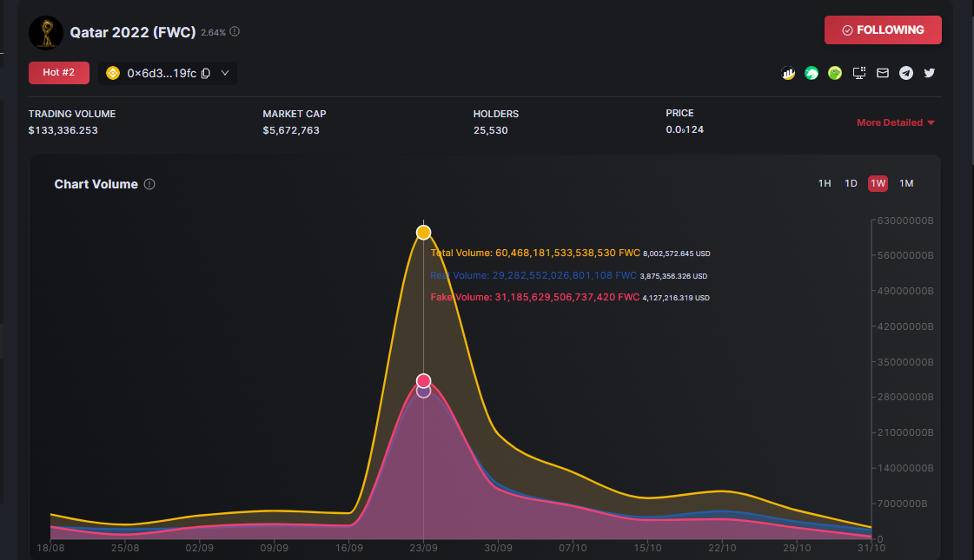Open the green unicorn exchange icon
Screen dimensions: 974x560
pos(812,73)
